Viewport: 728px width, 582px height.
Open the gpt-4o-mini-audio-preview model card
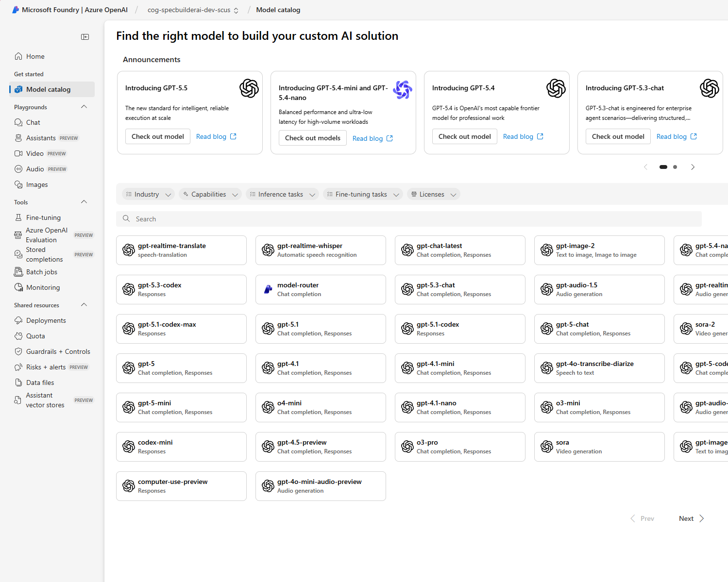point(321,486)
